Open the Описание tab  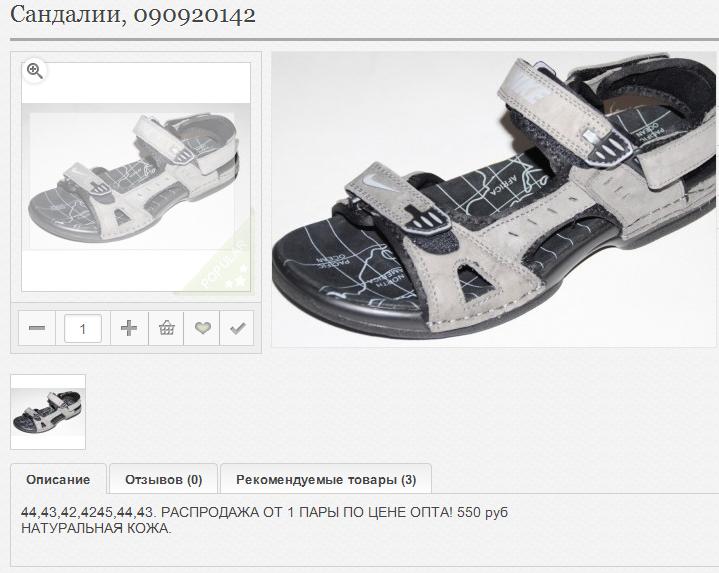pyautogui.click(x=58, y=480)
